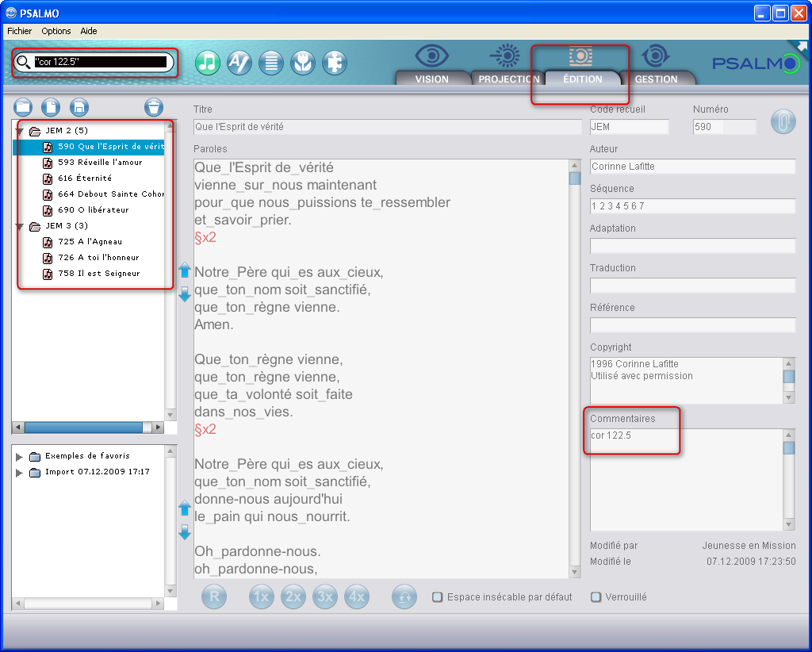Click the text style 'A' icon

(239, 63)
